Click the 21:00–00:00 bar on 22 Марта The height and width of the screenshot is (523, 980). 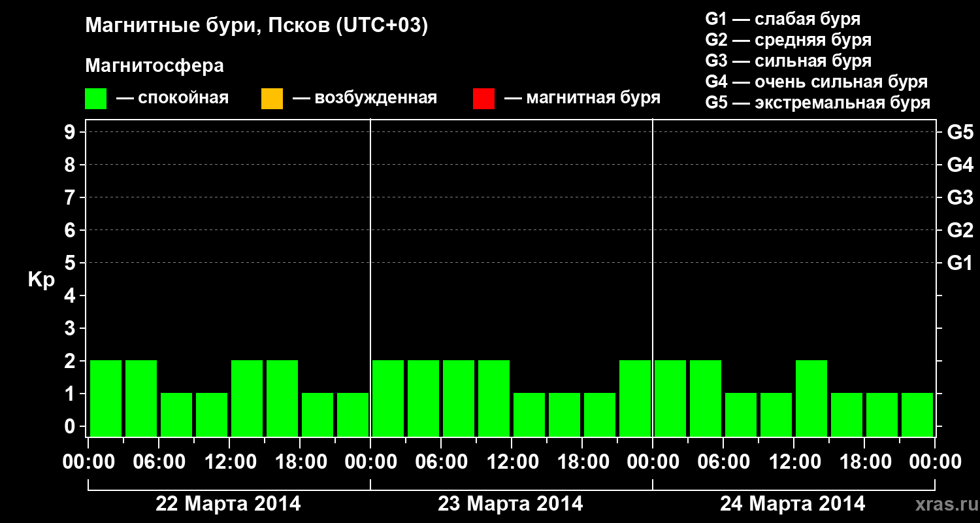click(353, 414)
